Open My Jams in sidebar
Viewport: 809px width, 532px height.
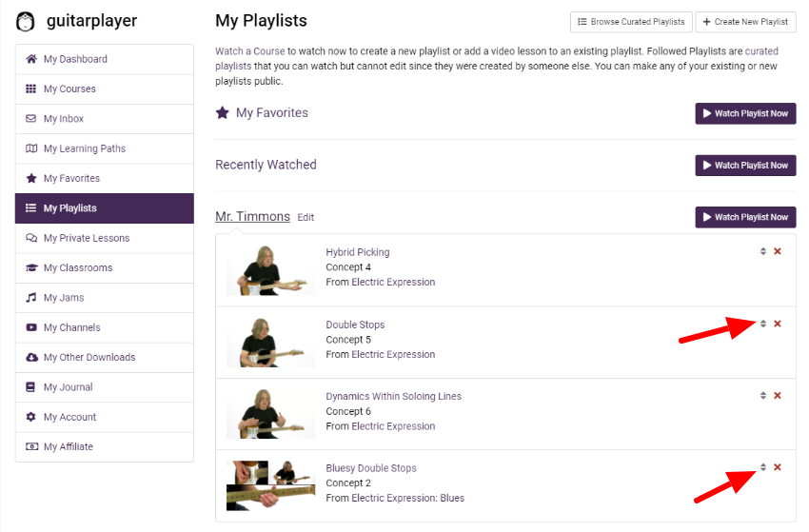click(105, 298)
